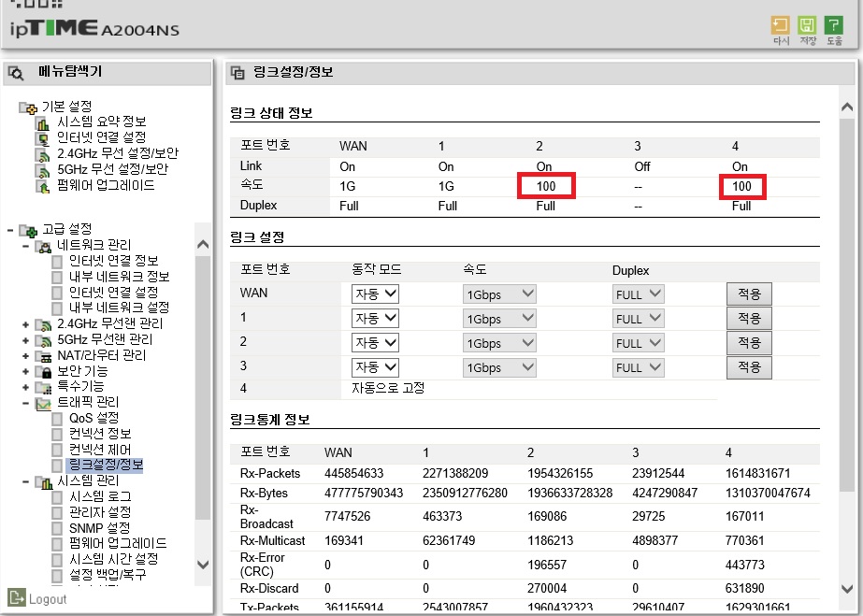The image size is (863, 616).
Task: Collapse the 고급 설정 tree node
Action: pos(10,230)
